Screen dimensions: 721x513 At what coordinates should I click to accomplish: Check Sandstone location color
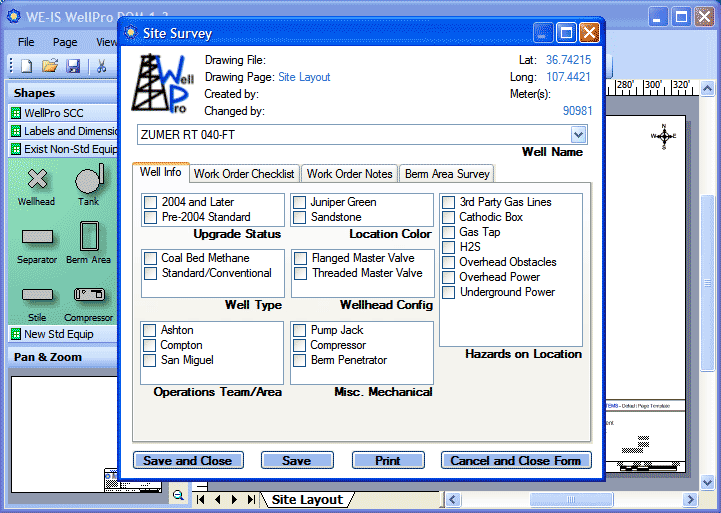299,217
